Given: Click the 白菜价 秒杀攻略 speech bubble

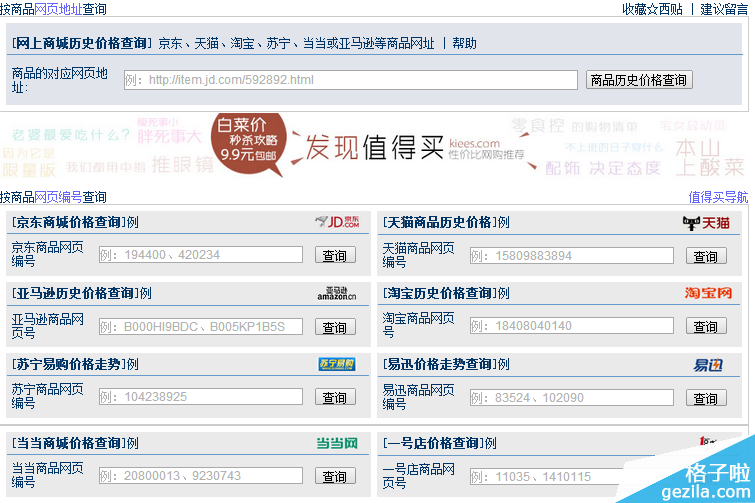Looking at the screenshot, I should [248, 143].
